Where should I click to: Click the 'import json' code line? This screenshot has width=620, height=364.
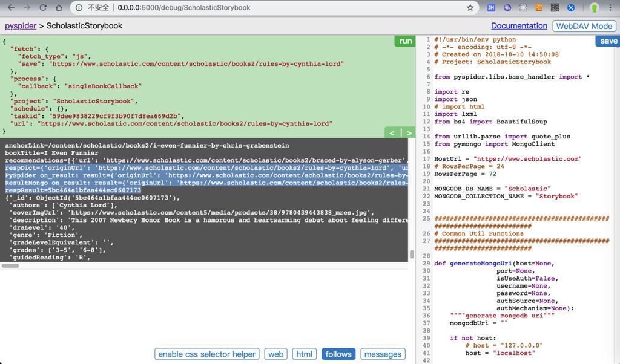pyautogui.click(x=455, y=99)
